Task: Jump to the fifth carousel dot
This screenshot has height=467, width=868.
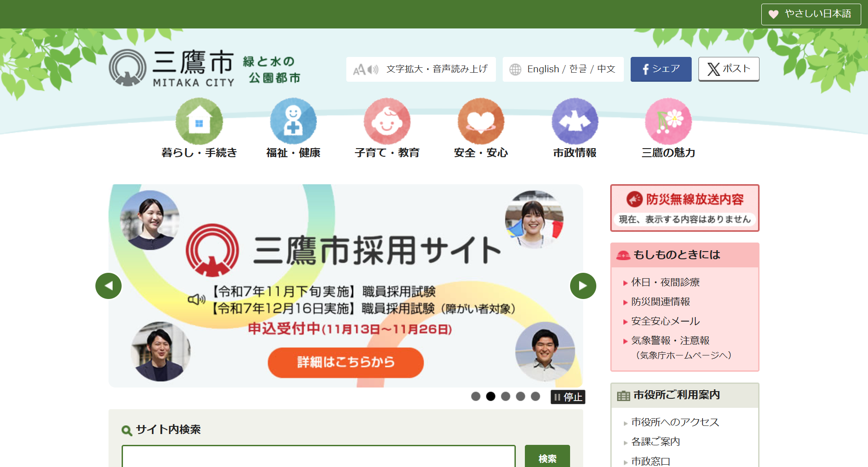Action: 535,397
